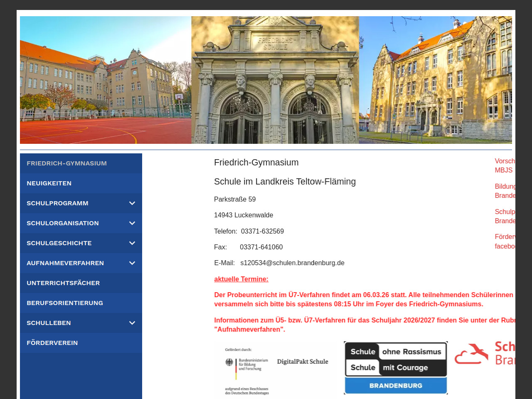Click the aktuelle Termine link
This screenshot has height=399, width=532.
pyautogui.click(x=241, y=279)
